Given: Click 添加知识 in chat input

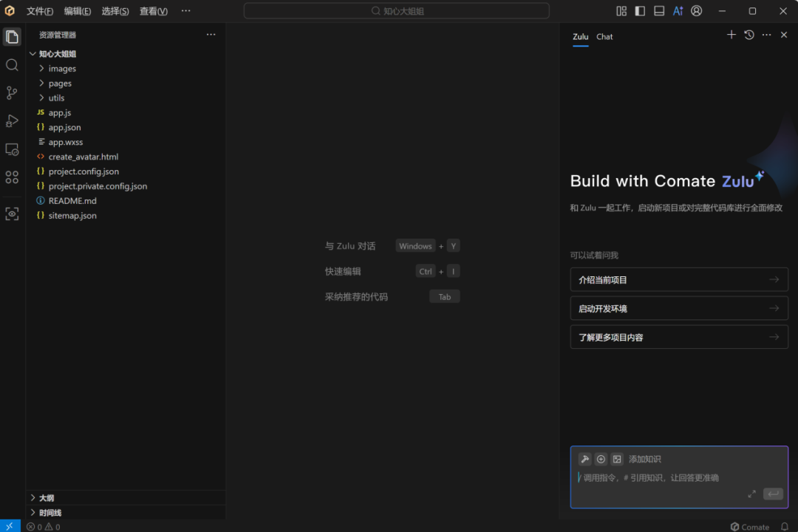Looking at the screenshot, I should tap(645, 459).
